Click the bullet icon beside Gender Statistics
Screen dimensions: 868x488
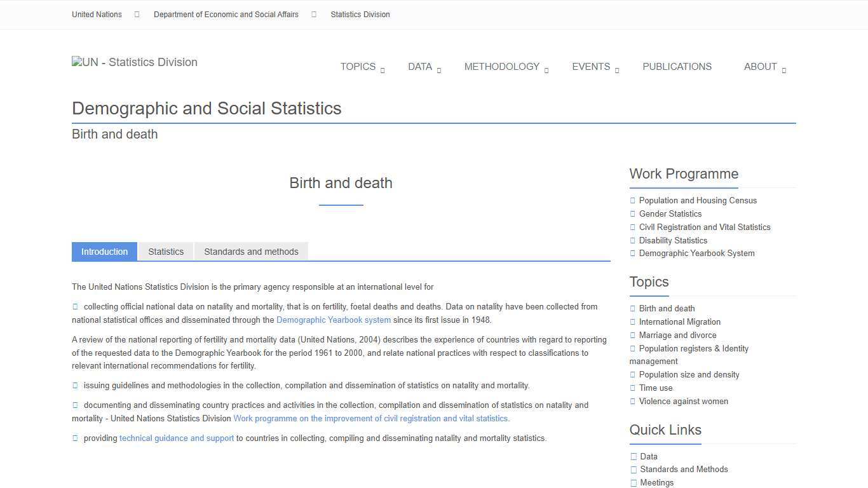[x=632, y=213]
